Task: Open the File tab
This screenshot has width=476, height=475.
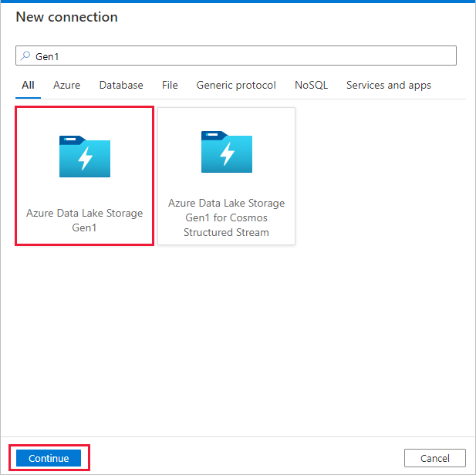Action: (x=170, y=86)
